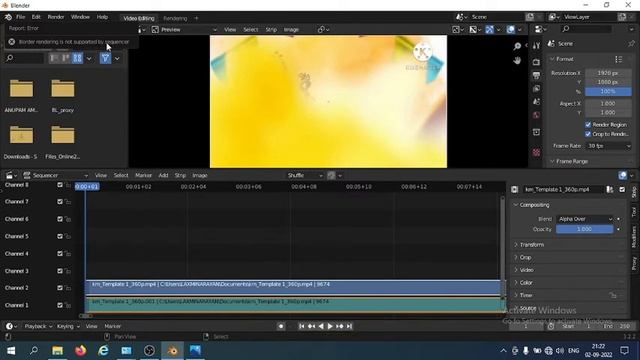The height and width of the screenshot is (360, 640).
Task: Open the BL_proxy folder
Action: (x=63, y=89)
